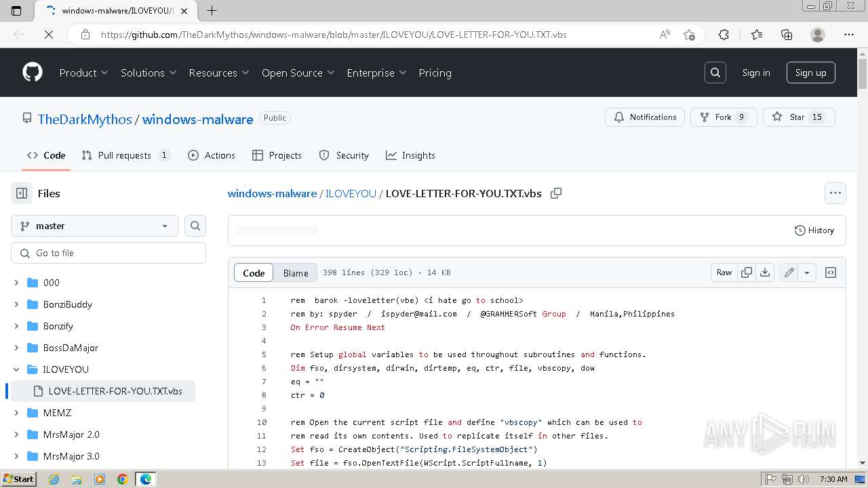Open Internet Explorer in taskbar
The width and height of the screenshot is (868, 488).
54,479
